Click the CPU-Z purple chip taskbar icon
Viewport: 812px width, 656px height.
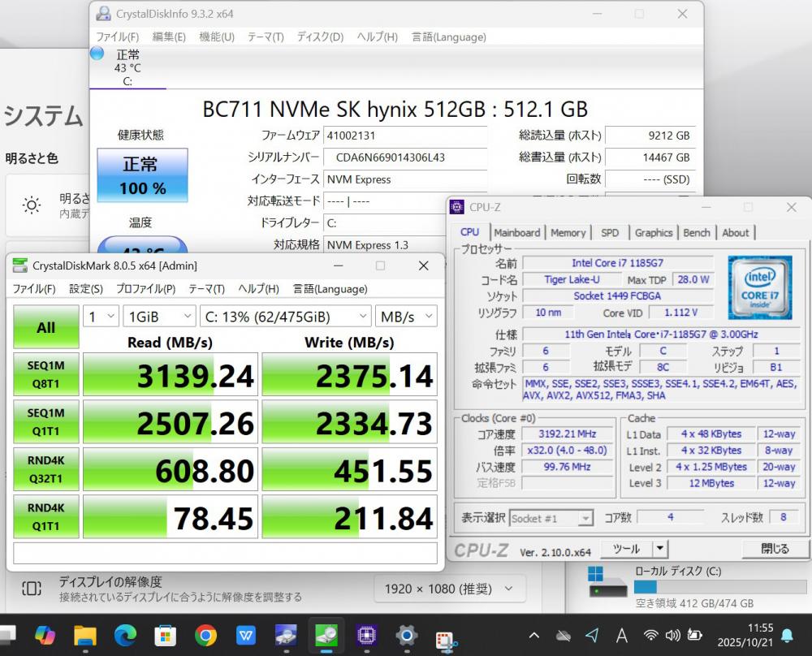click(x=366, y=635)
